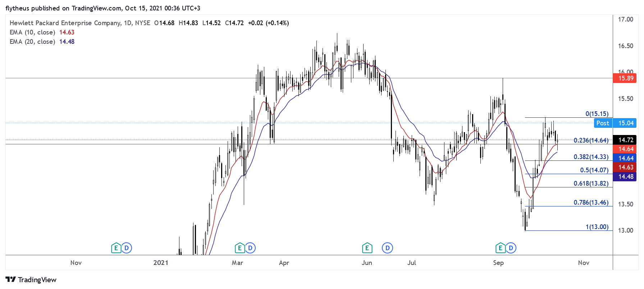Viewport: 644px width, 289px height.
Task: Select the Sep label on time axis
Action: tap(498, 263)
